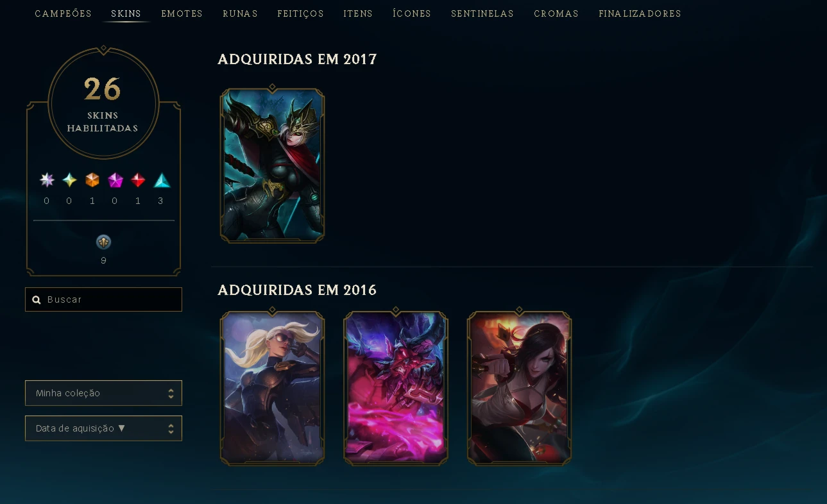Click the magnifying glass search icon
827x504 pixels.
tap(37, 299)
